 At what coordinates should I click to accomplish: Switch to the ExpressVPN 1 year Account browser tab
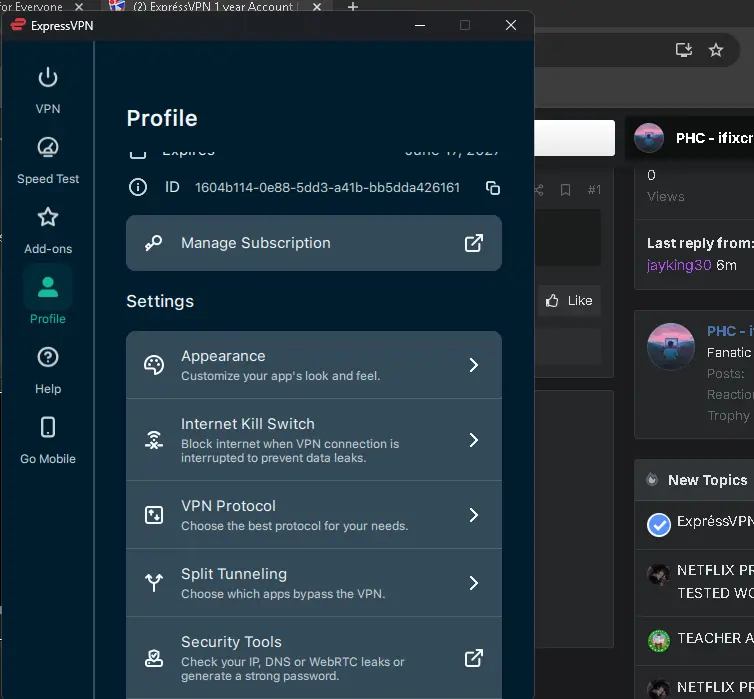[212, 7]
